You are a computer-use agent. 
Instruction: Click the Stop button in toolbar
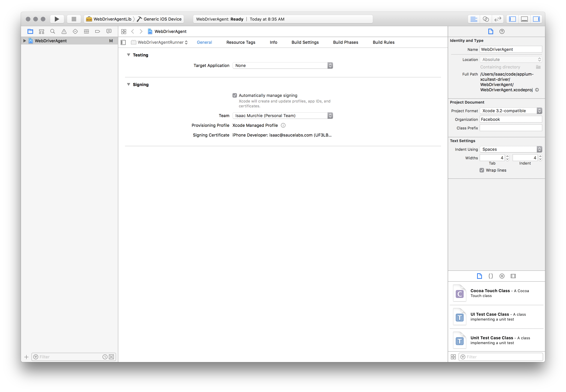74,19
